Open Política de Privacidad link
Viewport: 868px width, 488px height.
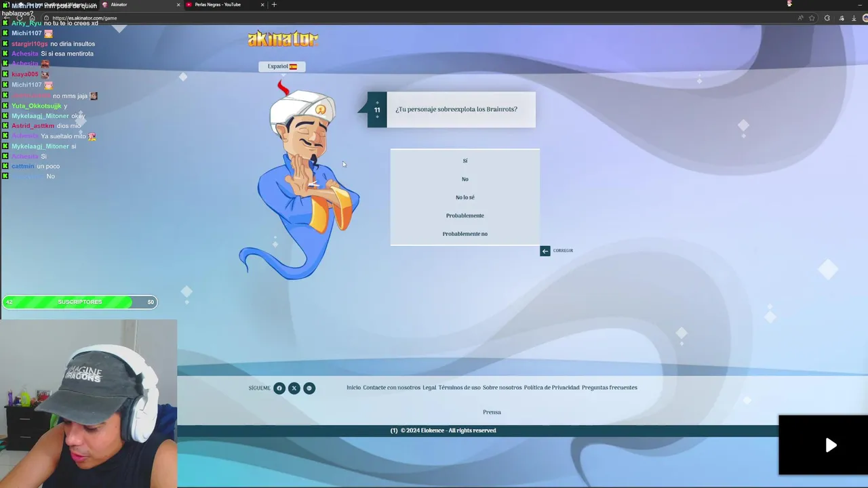tap(551, 388)
